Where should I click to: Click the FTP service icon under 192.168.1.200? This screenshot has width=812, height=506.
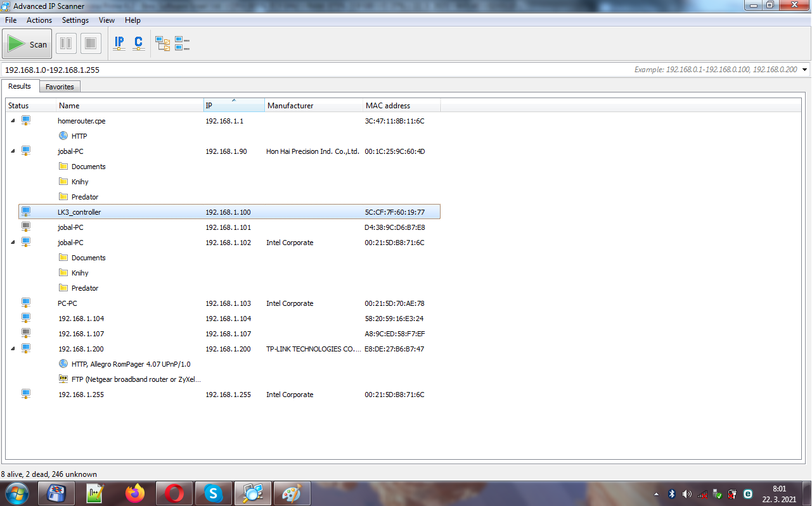pos(63,379)
